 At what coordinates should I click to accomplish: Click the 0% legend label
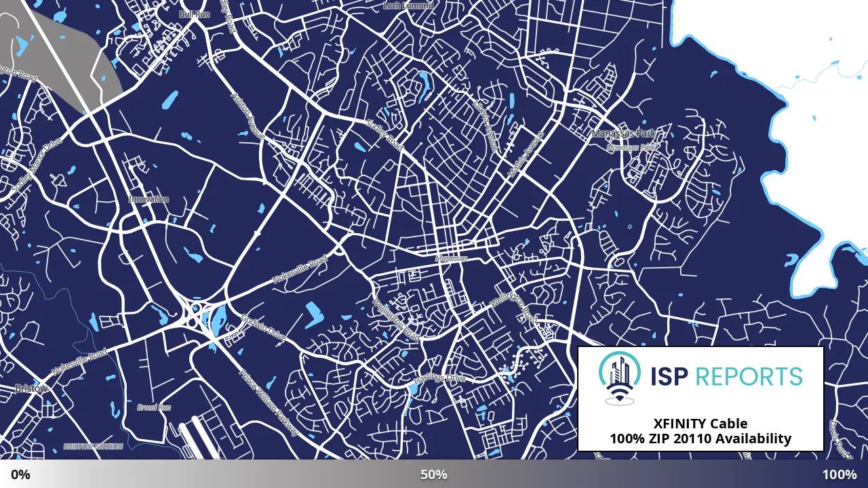(x=20, y=474)
